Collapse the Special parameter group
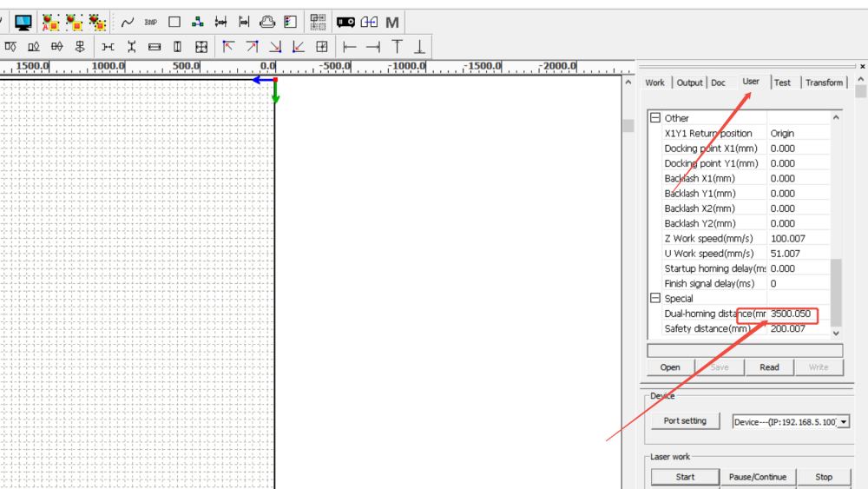 [x=655, y=299]
